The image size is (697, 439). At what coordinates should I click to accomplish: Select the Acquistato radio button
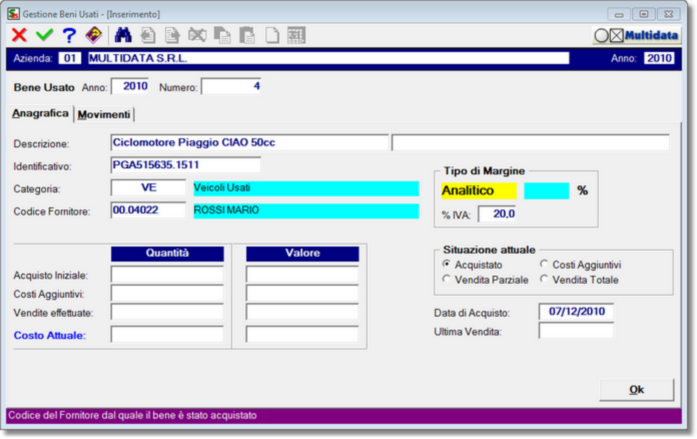(446, 264)
